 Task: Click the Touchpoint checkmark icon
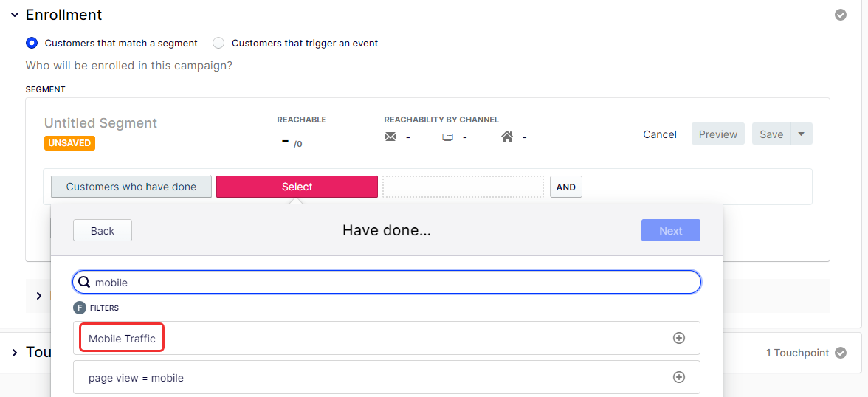(840, 353)
